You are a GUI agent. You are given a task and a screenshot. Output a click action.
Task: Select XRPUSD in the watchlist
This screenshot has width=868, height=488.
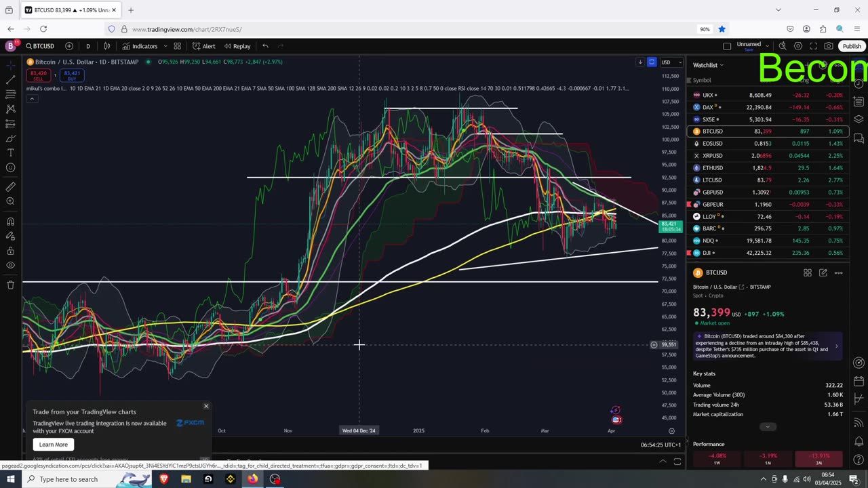pos(768,156)
